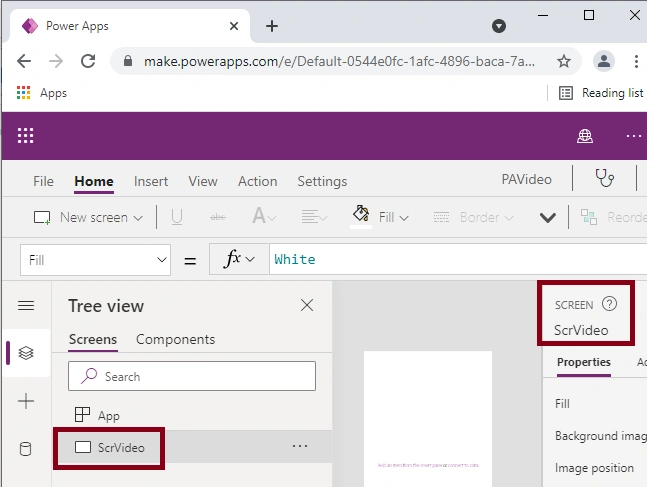Viewport: 647px width, 487px height.
Task: Expand the fx formula chevron
Action: point(250,259)
